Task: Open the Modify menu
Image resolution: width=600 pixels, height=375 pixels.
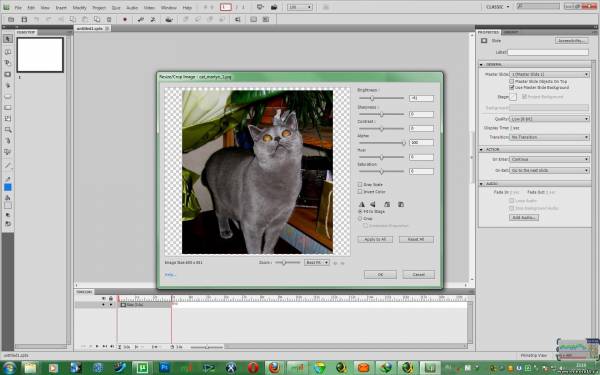Action: 80,8
